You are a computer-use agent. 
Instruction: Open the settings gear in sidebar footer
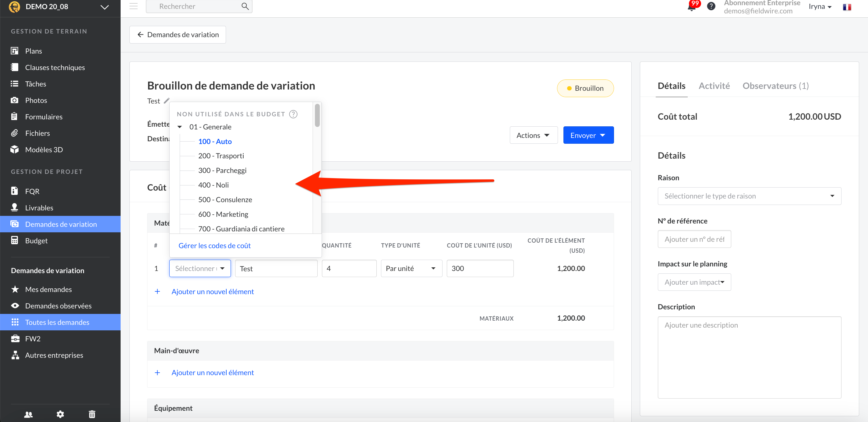point(60,414)
